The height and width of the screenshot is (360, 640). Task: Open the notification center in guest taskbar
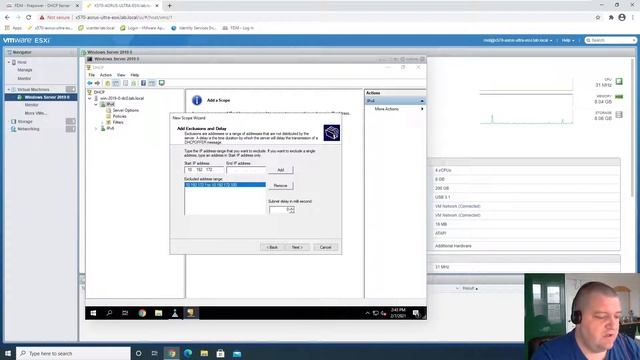(416, 313)
